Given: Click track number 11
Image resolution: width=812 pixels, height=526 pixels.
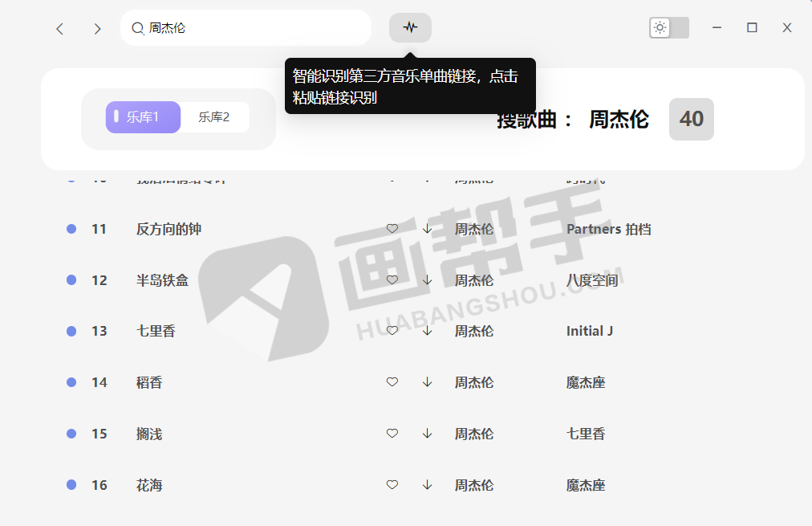Looking at the screenshot, I should tap(99, 229).
